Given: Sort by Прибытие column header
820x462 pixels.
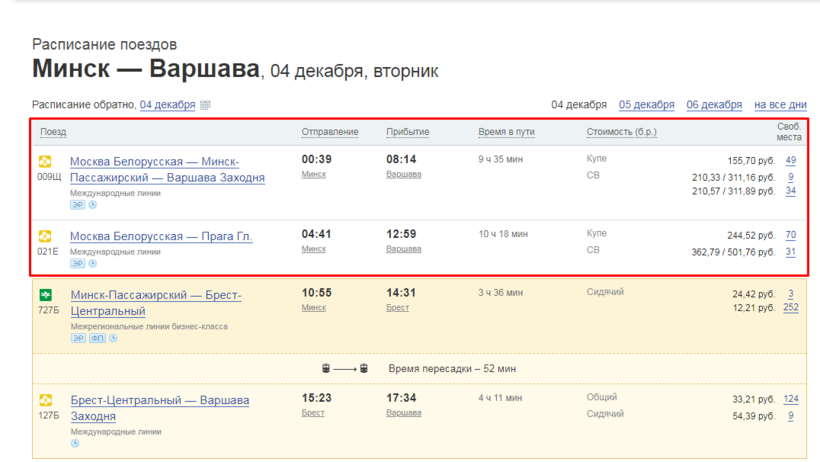Looking at the screenshot, I should pyautogui.click(x=408, y=133).
